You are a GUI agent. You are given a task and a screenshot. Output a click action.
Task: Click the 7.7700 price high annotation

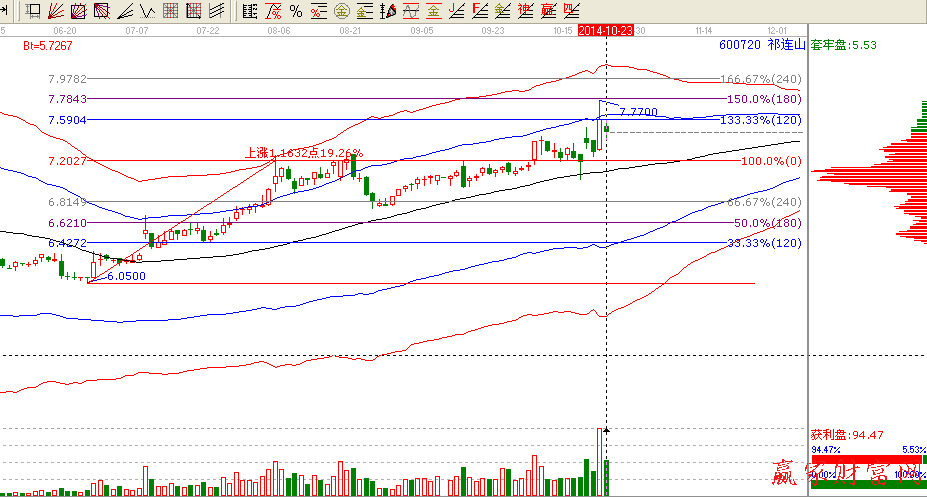click(x=638, y=111)
